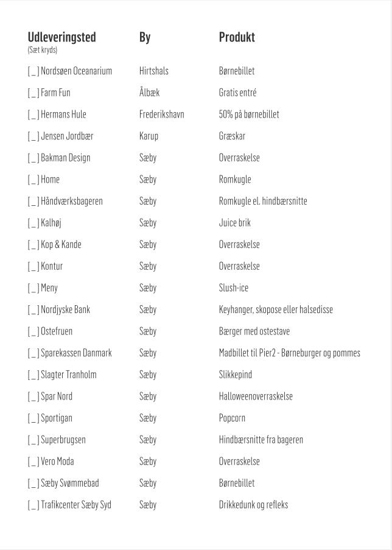Click the Produkt column heading
The width and height of the screenshot is (392, 550).
click(237, 37)
